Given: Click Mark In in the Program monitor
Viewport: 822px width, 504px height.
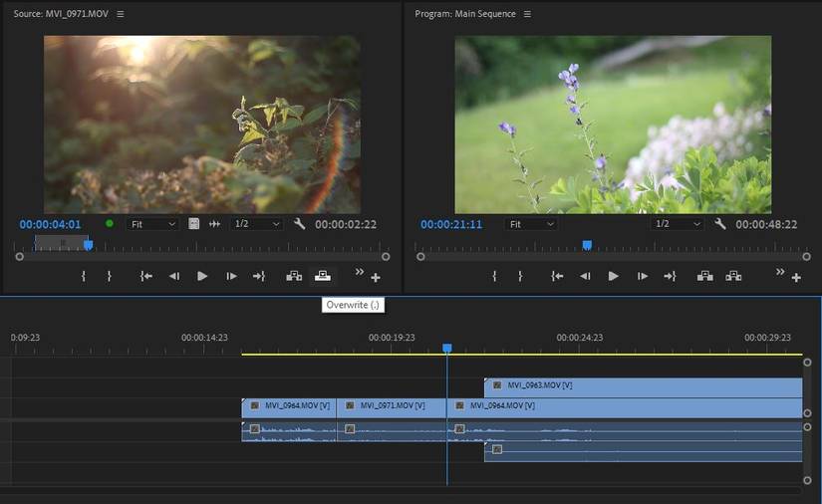Looking at the screenshot, I should click(x=494, y=276).
